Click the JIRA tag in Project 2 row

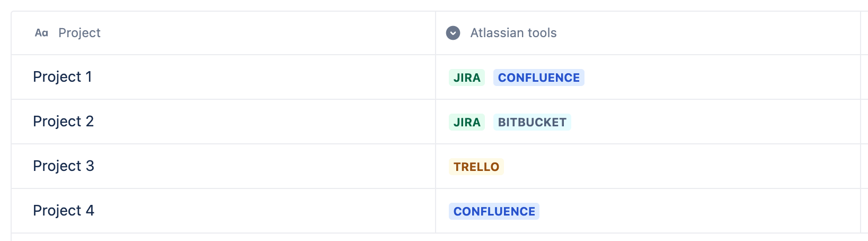(x=467, y=122)
